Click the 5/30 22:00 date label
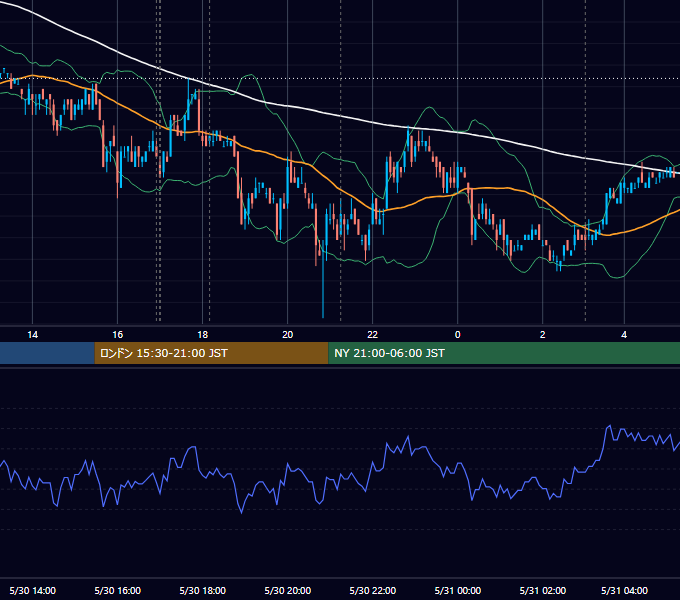Screen dimensions: 680x600 click(373, 590)
